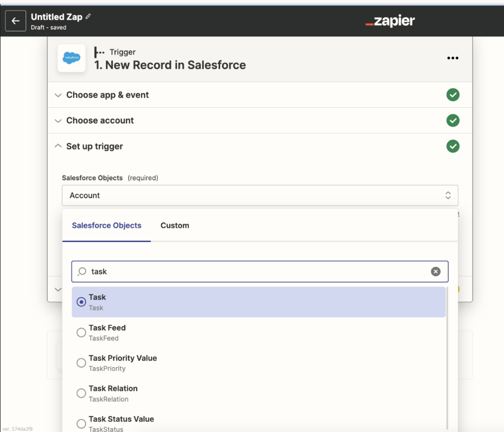
Task: Click the TaskRelation sublabel text
Action: (109, 399)
